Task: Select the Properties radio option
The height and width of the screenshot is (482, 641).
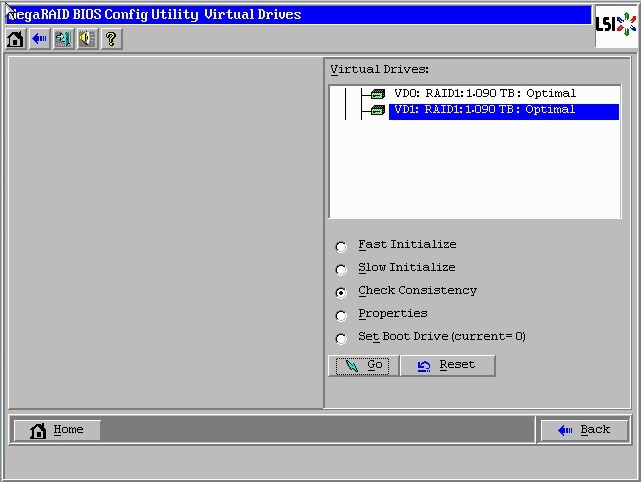Action: (x=342, y=315)
